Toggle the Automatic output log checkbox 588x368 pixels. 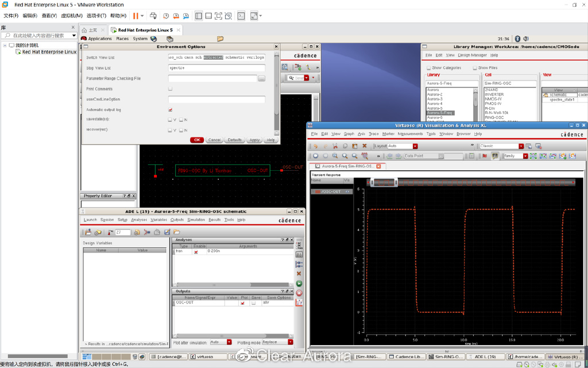pos(170,110)
